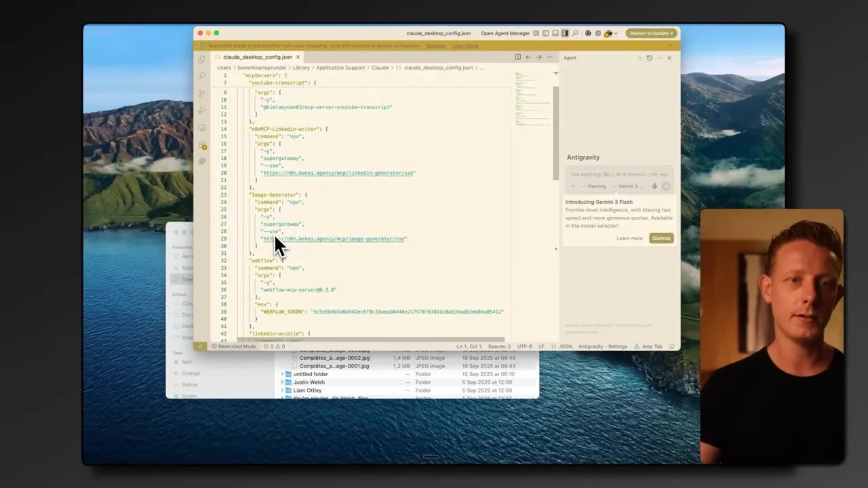The height and width of the screenshot is (488, 868).
Task: Open the Source Control view
Action: pos(201,93)
